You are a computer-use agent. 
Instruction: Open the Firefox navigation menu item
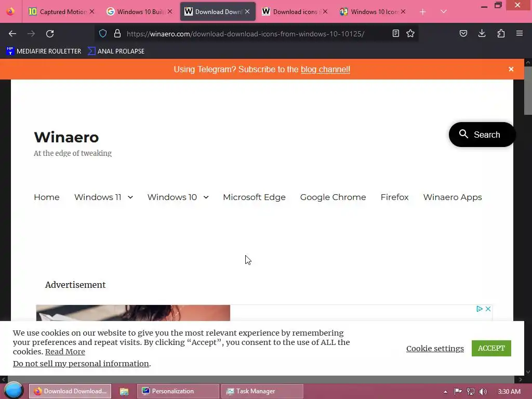(395, 197)
